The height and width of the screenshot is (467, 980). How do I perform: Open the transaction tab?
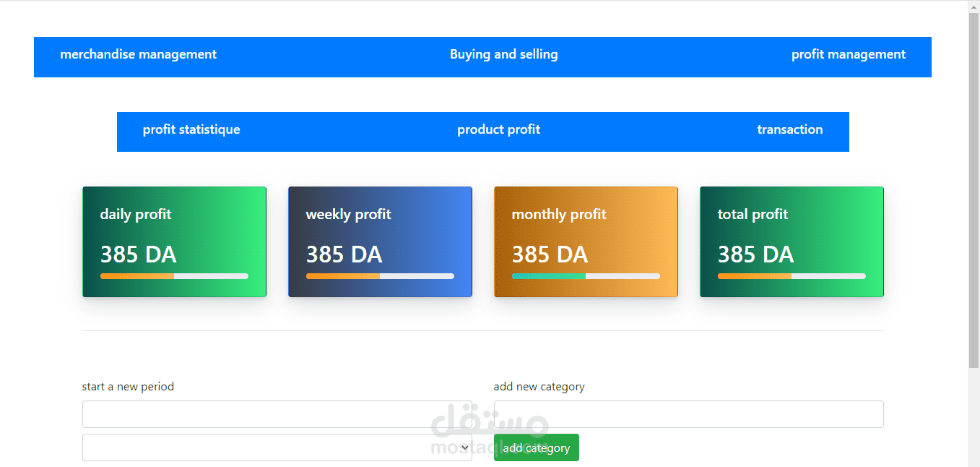click(790, 130)
